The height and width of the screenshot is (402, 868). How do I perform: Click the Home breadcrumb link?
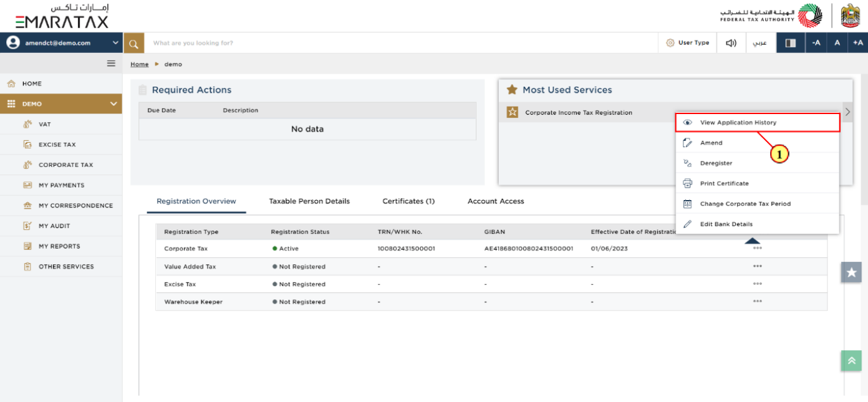[140, 64]
